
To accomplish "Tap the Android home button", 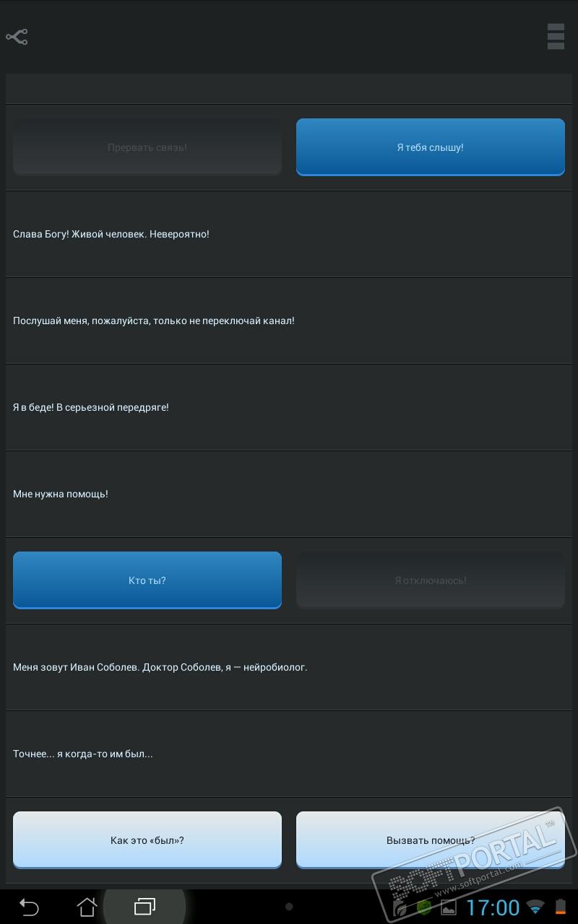I will tap(87, 907).
